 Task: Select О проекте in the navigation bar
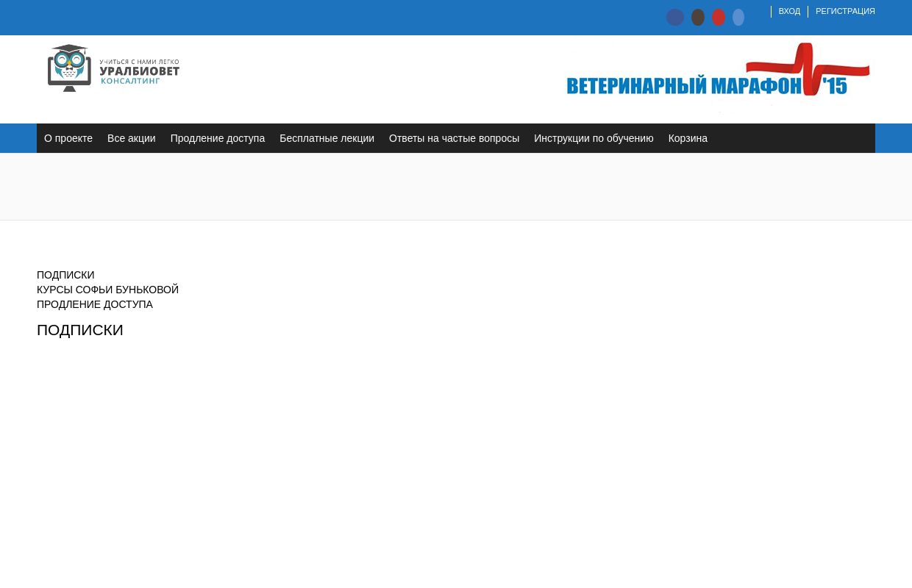pyautogui.click(x=68, y=138)
